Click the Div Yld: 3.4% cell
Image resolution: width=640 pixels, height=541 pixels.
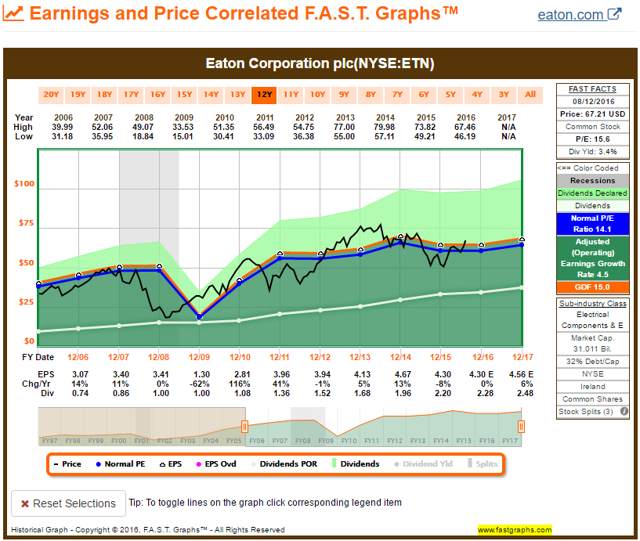pos(593,152)
